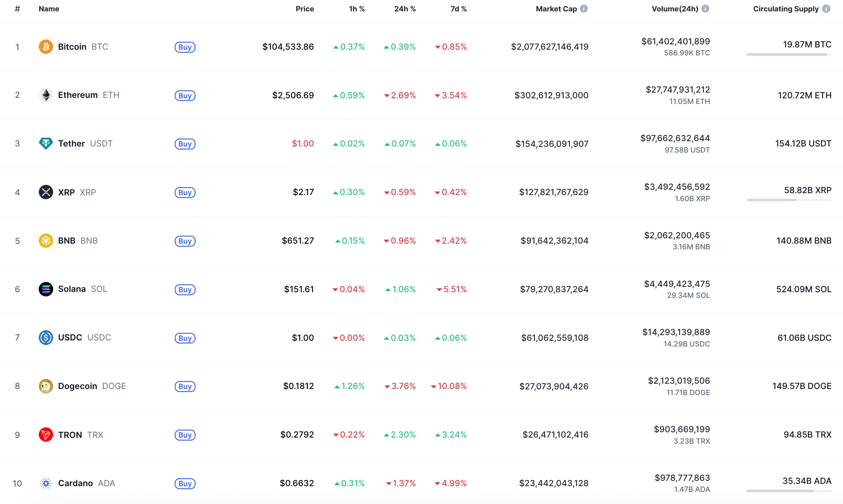843x504 pixels.
Task: Click Ethereum volume $27,747,931,212
Action: coord(678,90)
